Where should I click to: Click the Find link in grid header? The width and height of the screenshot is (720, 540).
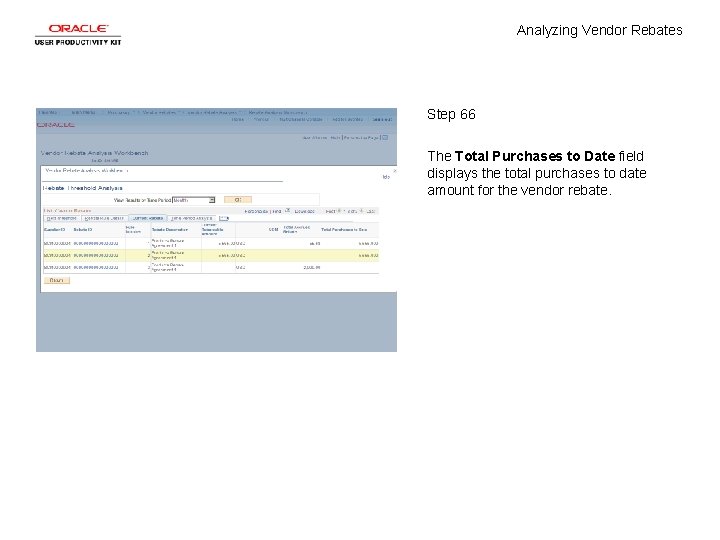(x=276, y=212)
